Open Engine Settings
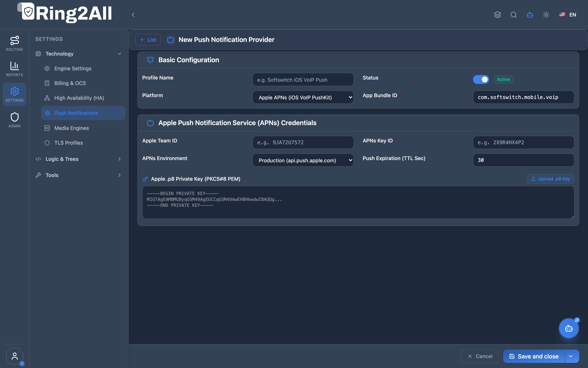588x368 pixels. pyautogui.click(x=83, y=68)
